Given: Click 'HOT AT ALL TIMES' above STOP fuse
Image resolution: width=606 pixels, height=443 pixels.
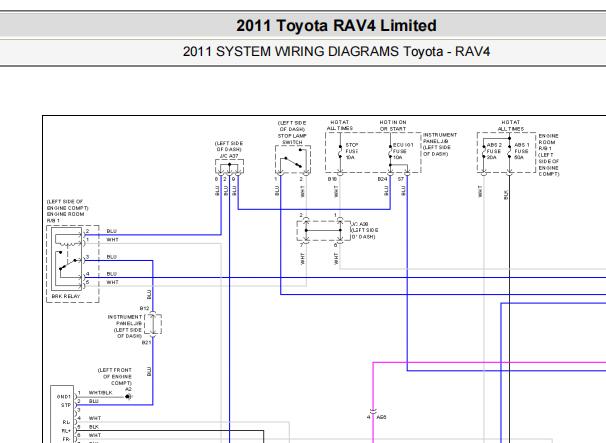Looking at the screenshot, I should pyautogui.click(x=340, y=125).
